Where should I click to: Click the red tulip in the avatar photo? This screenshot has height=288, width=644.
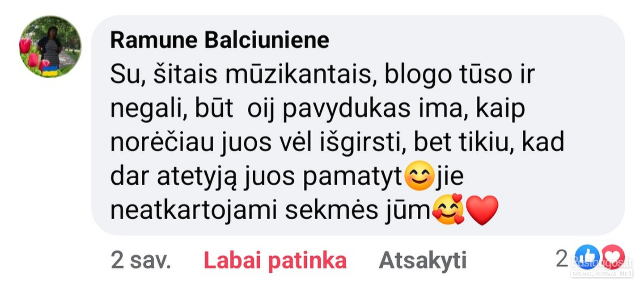(x=25, y=46)
